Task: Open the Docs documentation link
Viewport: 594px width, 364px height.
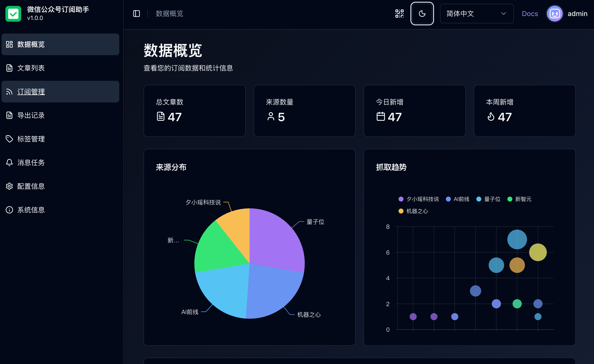Action: [530, 14]
